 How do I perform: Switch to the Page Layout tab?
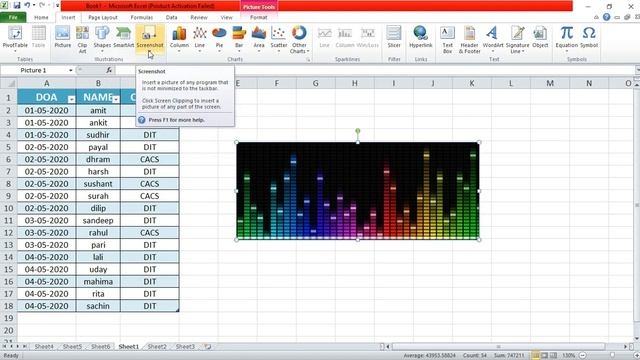pos(103,18)
